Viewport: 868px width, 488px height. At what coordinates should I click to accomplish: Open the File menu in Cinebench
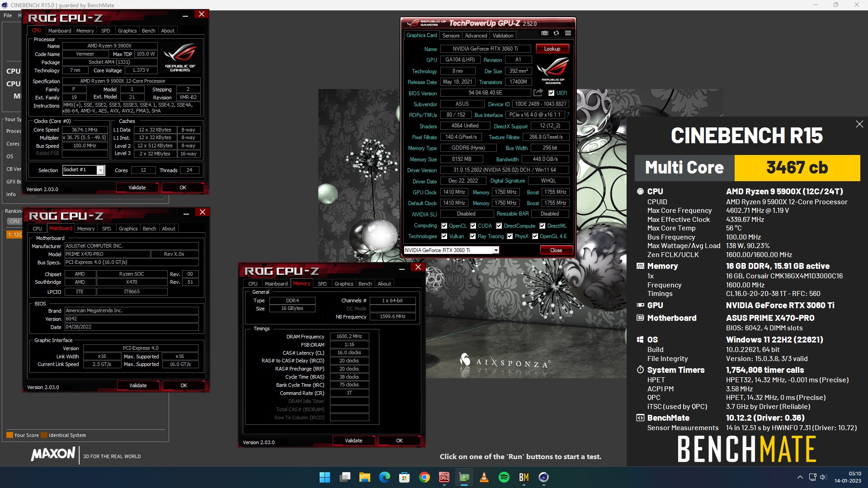point(8,15)
